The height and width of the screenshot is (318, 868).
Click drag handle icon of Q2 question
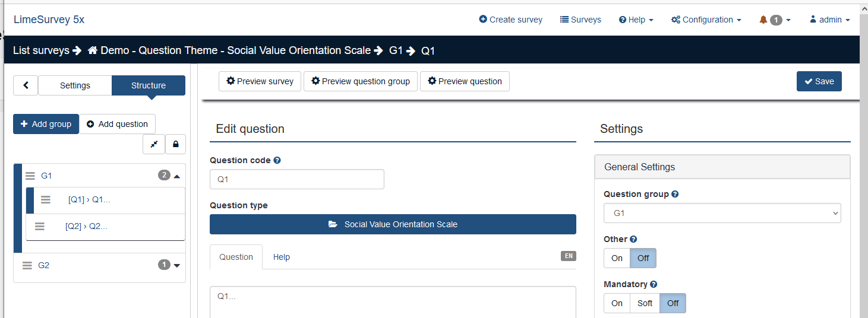point(40,226)
